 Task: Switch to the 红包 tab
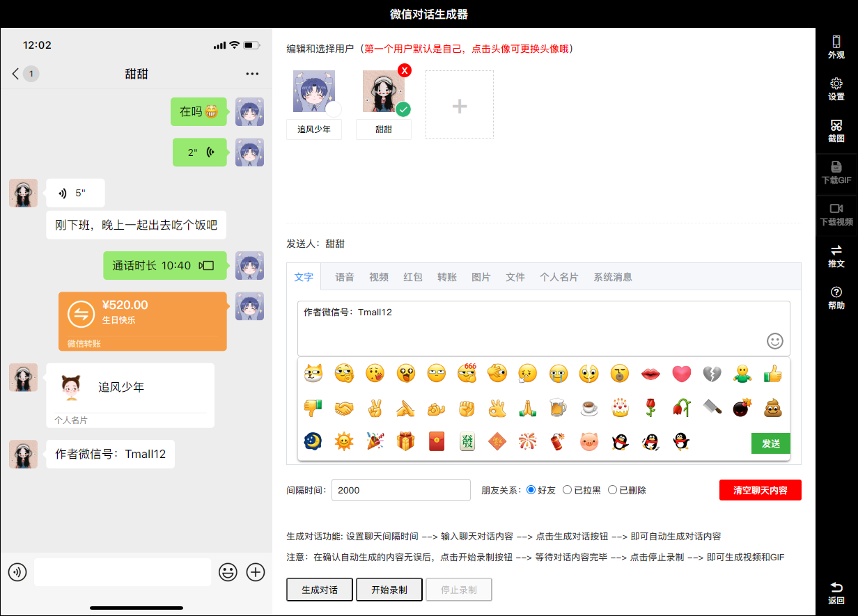point(412,277)
